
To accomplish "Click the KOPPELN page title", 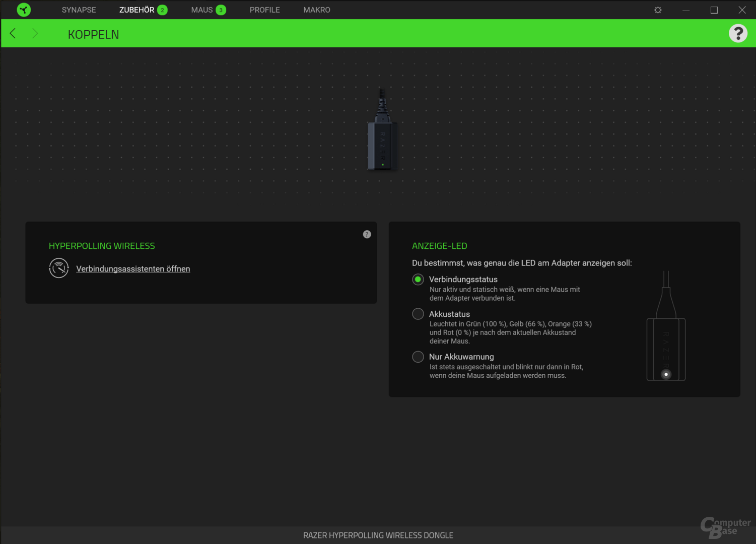I will click(93, 34).
